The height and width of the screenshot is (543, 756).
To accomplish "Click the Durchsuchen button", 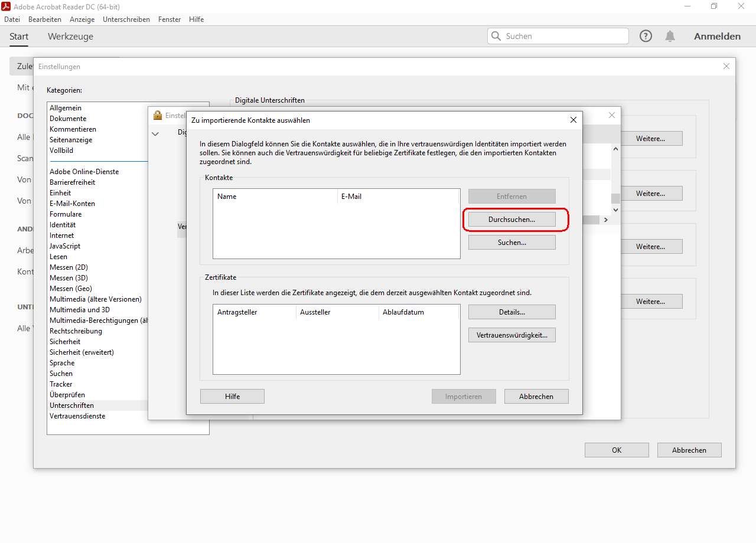I will 511,220.
